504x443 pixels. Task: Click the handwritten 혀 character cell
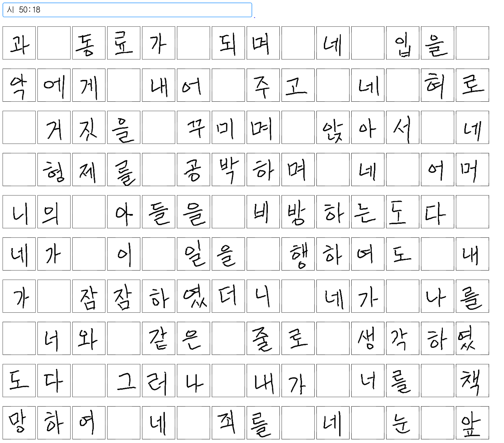pyautogui.click(x=437, y=85)
